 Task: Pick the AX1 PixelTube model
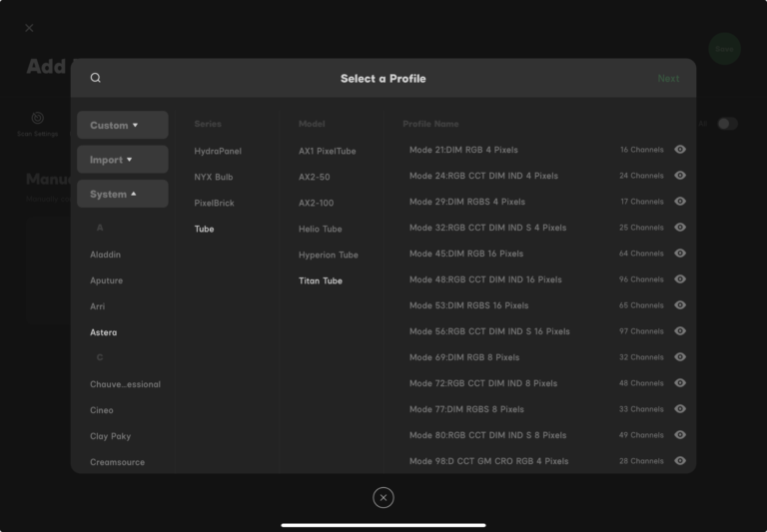click(x=327, y=151)
